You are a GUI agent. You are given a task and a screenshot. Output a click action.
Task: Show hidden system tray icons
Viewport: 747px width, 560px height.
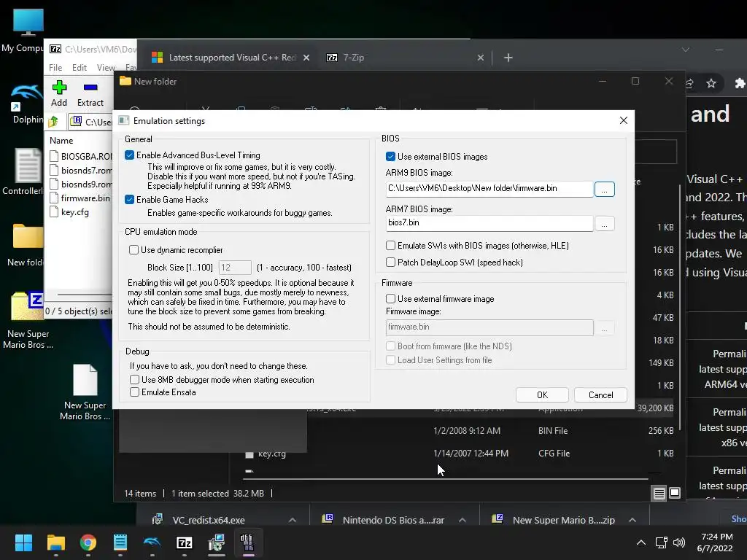coord(641,542)
